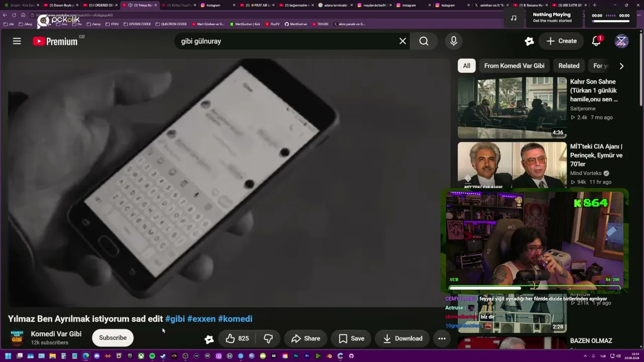This screenshot has height=362, width=644.
Task: Open Discord from the taskbar
Action: point(97,356)
